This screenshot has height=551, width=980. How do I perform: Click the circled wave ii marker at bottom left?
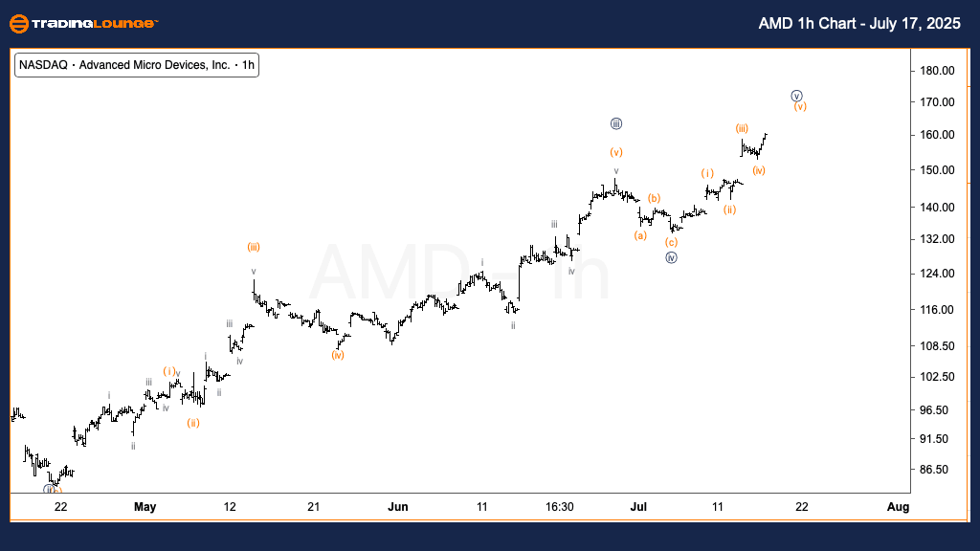click(x=49, y=490)
